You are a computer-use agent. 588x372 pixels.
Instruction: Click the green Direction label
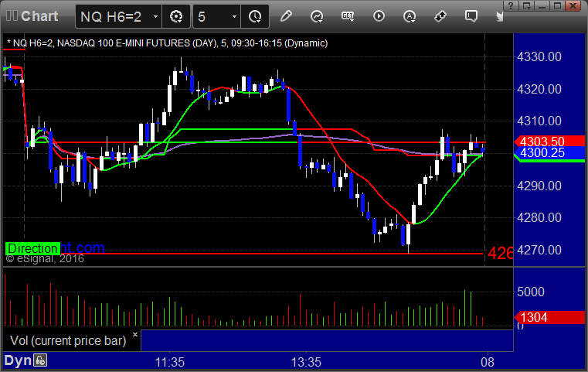[32, 248]
